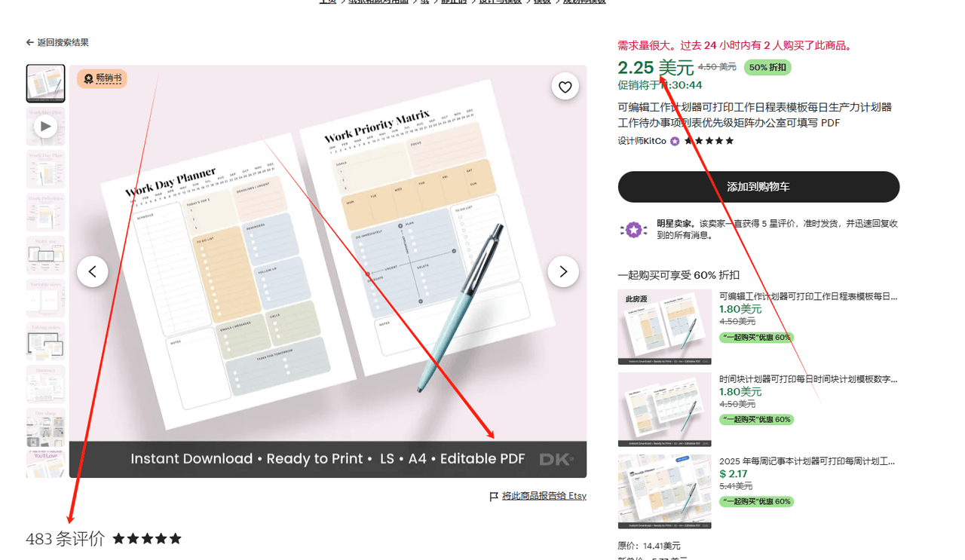Open the 时间块计划器 bundle item image
Viewport: 965px width, 560px height.
click(x=664, y=409)
